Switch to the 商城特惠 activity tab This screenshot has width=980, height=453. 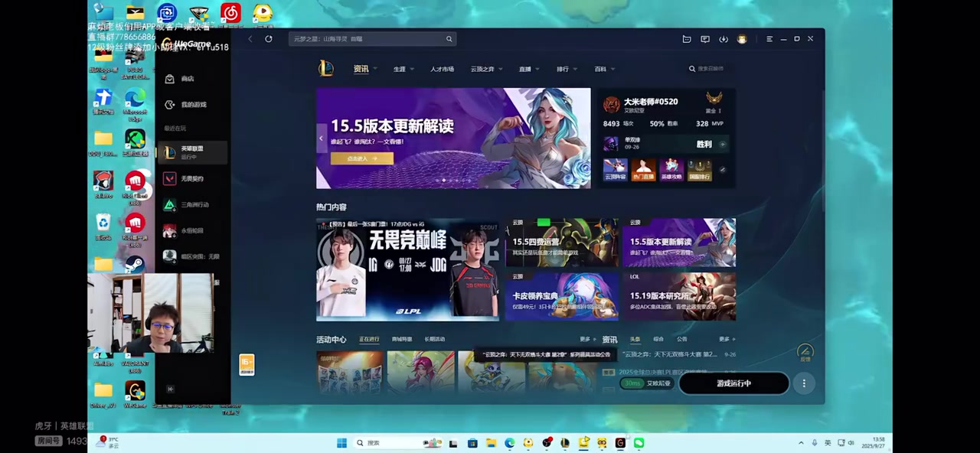(x=402, y=339)
